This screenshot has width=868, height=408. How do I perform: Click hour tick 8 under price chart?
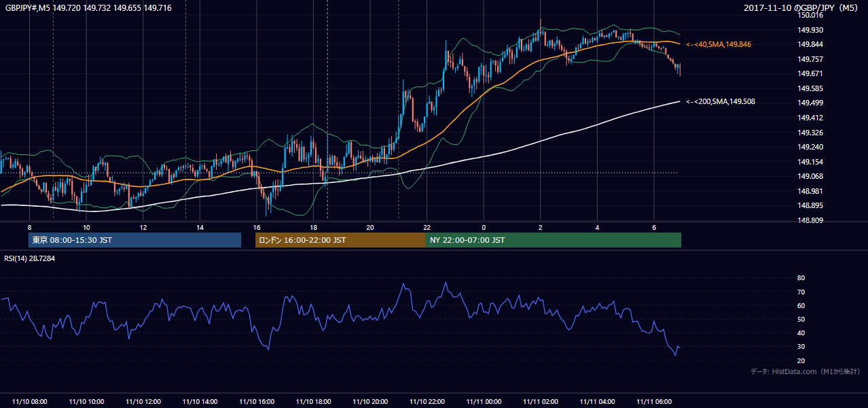click(x=29, y=227)
